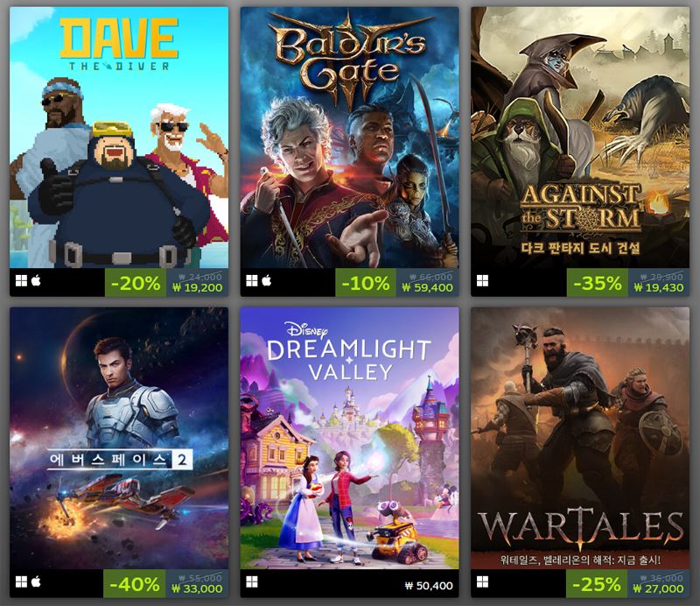Click the Windows icon under Wartales

coord(483,581)
